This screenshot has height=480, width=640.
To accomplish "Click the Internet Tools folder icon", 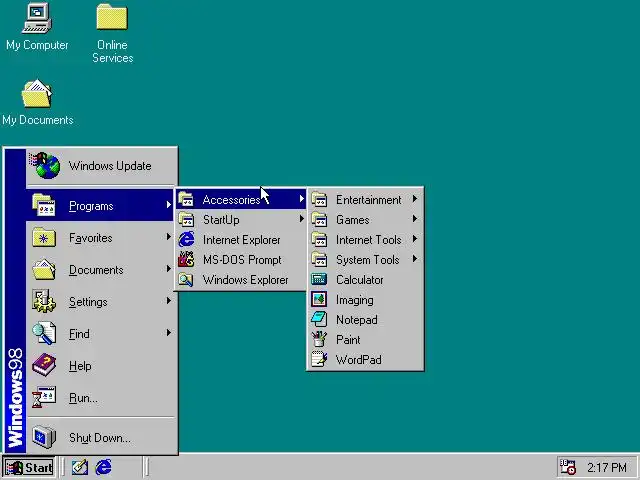I will [x=319, y=240].
